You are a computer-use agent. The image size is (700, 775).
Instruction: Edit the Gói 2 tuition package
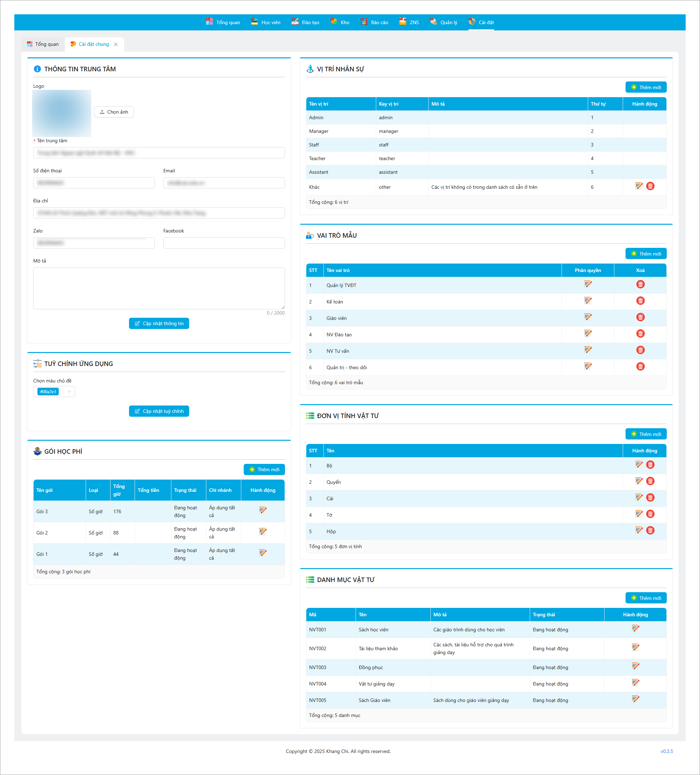point(263,532)
